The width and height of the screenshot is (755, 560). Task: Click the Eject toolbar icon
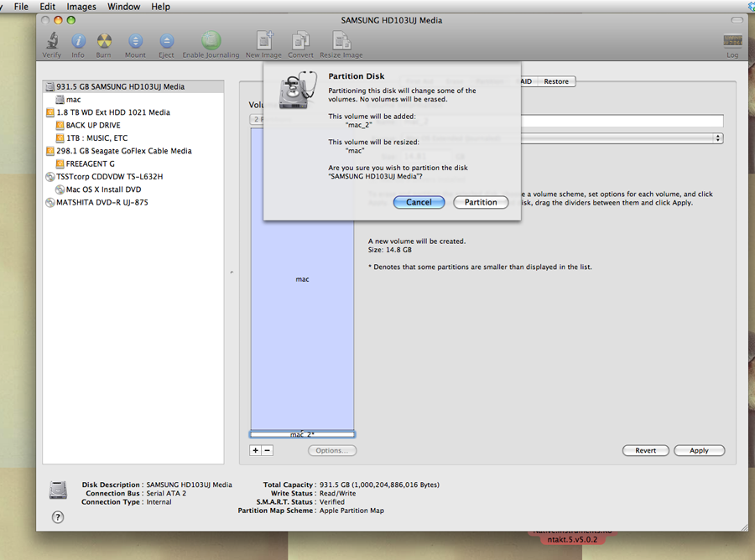coord(167,41)
